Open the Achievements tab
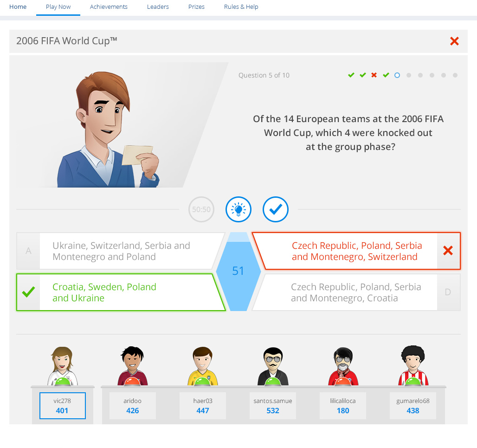The width and height of the screenshot is (477, 448). point(109,6)
